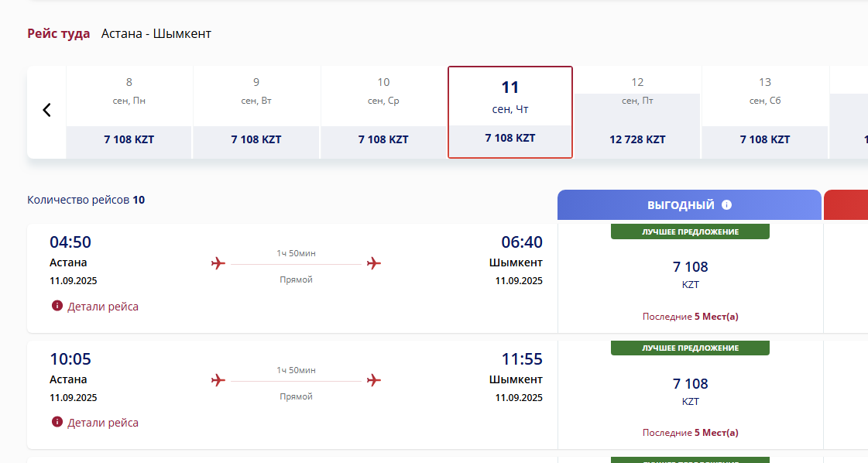Image resolution: width=868 pixels, height=463 pixels.
Task: Click the info icon for 04:50 flight details
Action: 57,306
